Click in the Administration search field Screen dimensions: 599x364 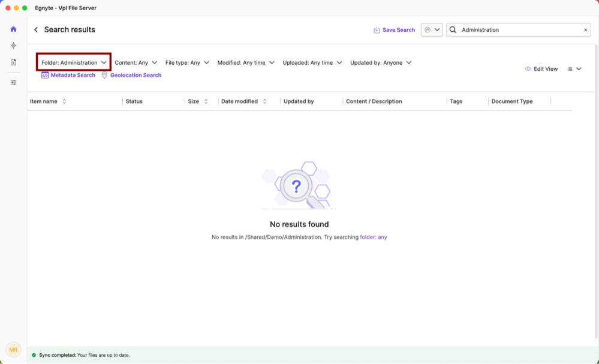tap(519, 30)
